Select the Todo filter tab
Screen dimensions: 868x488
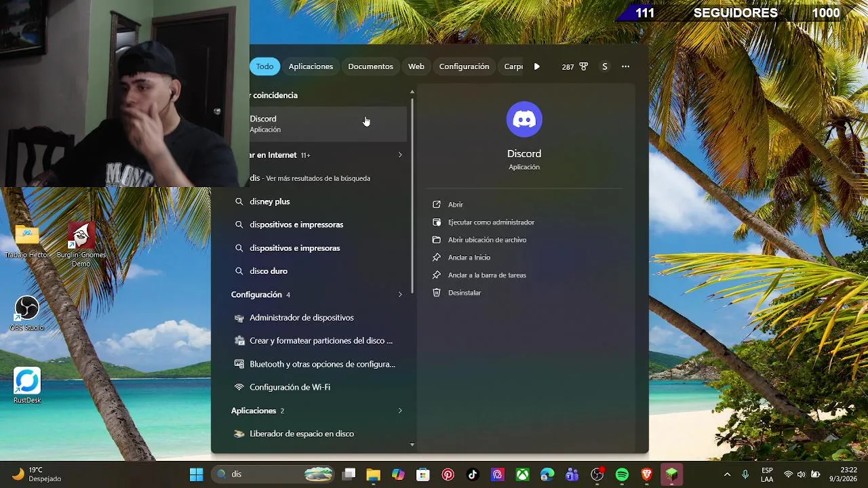point(264,66)
